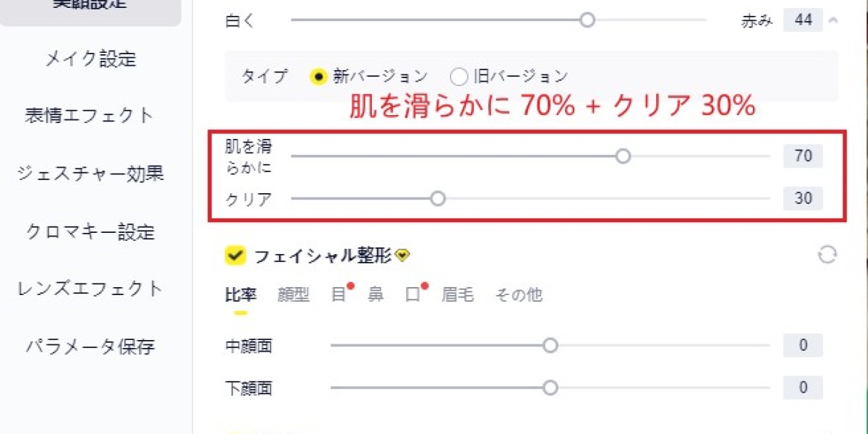
Task: Open the 口 tab
Action: 414,294
